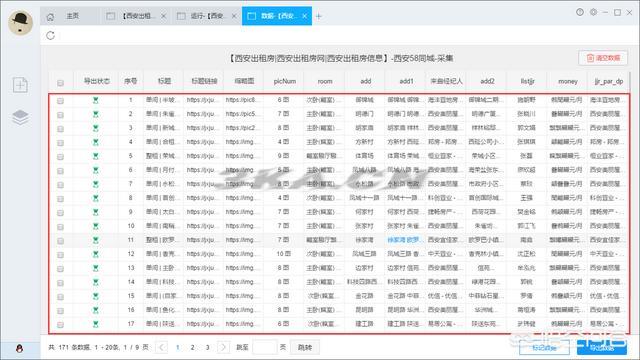
Task: Check the checkbox for row 5
Action: pyautogui.click(x=60, y=157)
